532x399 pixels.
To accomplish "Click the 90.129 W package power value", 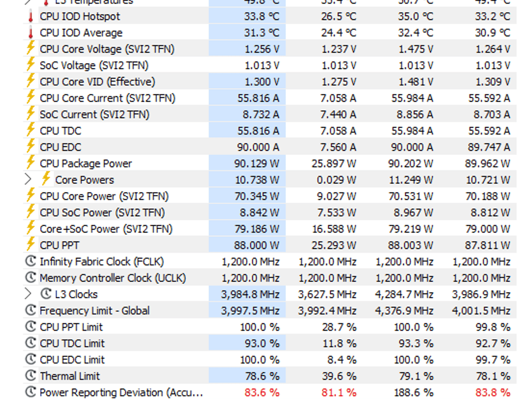I will tap(257, 164).
